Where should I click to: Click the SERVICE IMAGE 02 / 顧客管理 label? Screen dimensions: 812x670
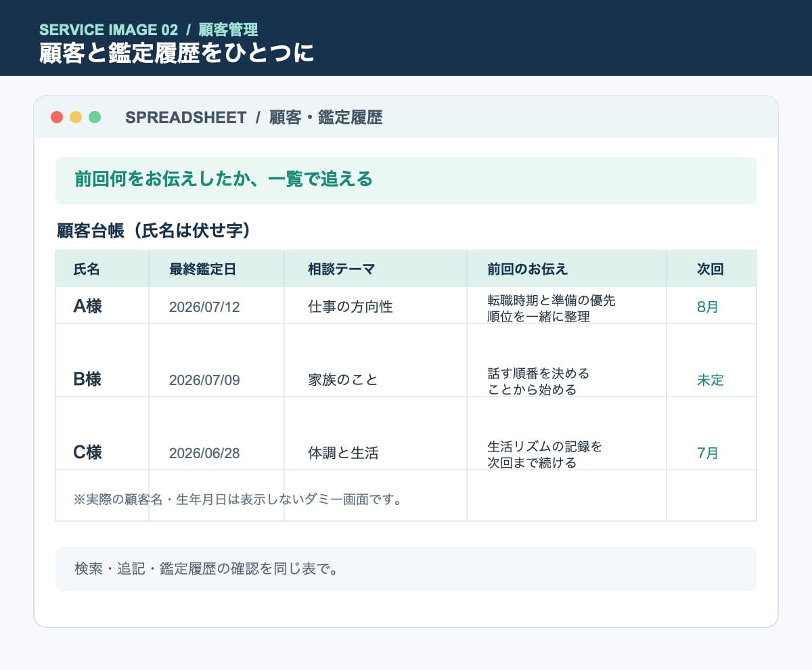click(x=148, y=30)
